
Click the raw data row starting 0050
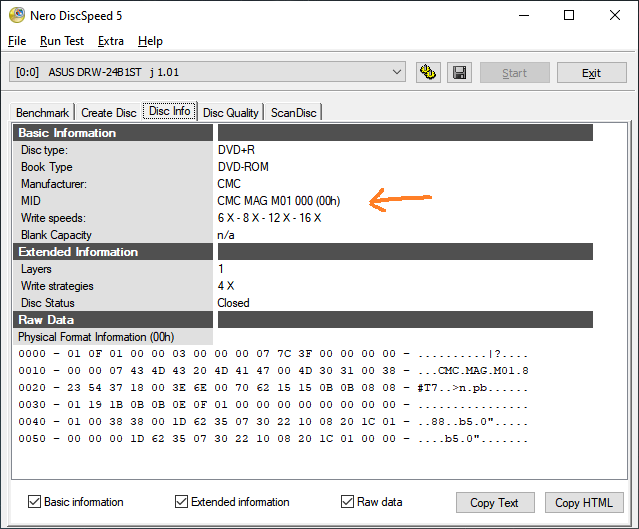[273, 439]
